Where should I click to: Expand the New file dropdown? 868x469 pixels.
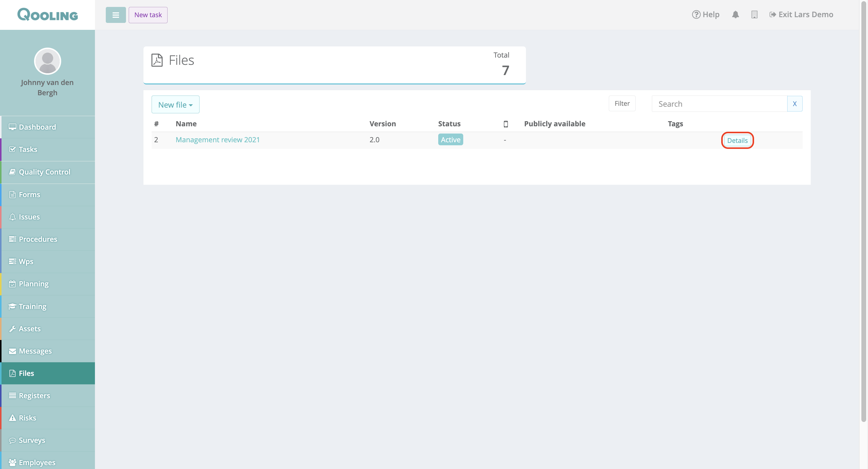175,105
